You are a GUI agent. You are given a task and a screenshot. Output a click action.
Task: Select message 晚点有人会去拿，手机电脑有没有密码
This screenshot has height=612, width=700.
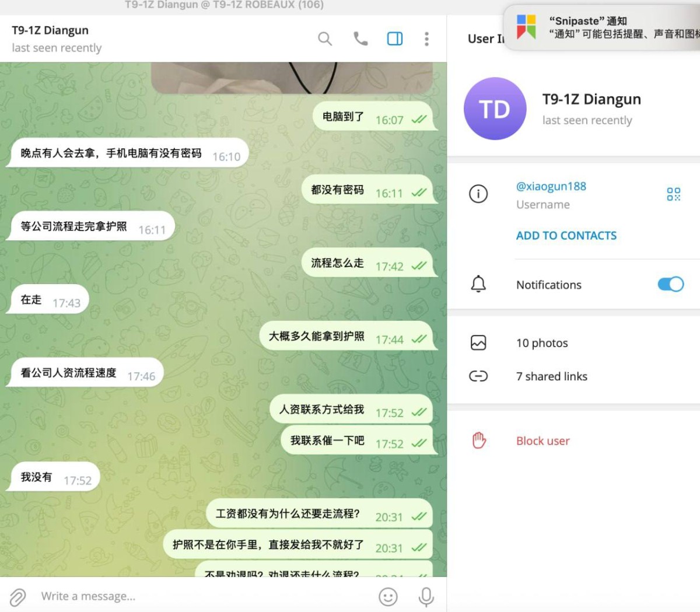128,153
